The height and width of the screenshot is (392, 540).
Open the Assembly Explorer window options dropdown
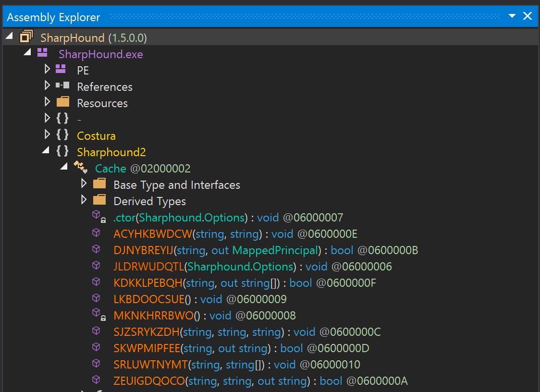pos(512,16)
